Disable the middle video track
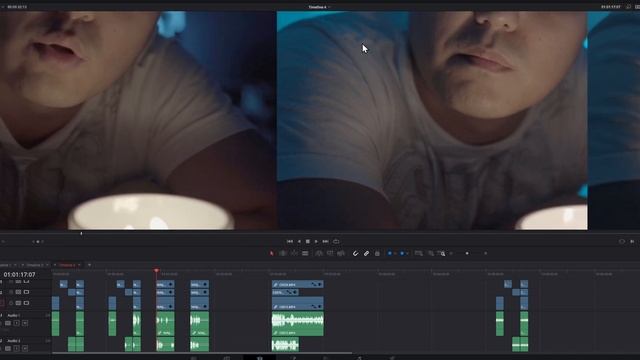 pyautogui.click(x=26, y=292)
